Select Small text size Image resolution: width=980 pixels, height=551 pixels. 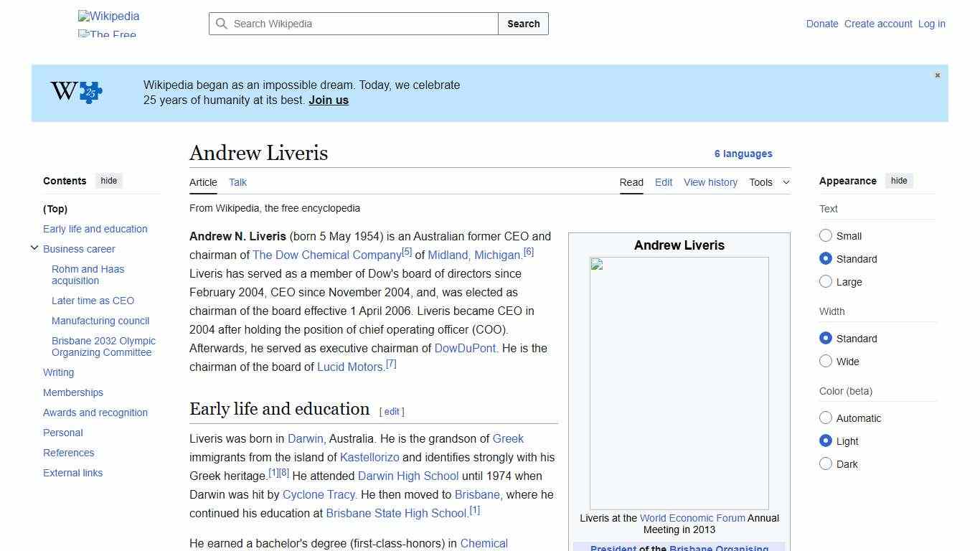[x=826, y=235]
